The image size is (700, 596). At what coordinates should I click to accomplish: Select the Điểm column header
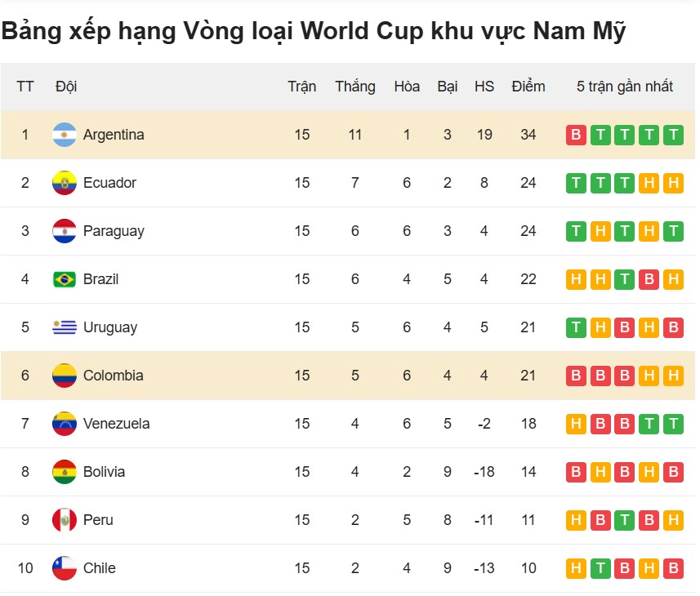pos(528,86)
